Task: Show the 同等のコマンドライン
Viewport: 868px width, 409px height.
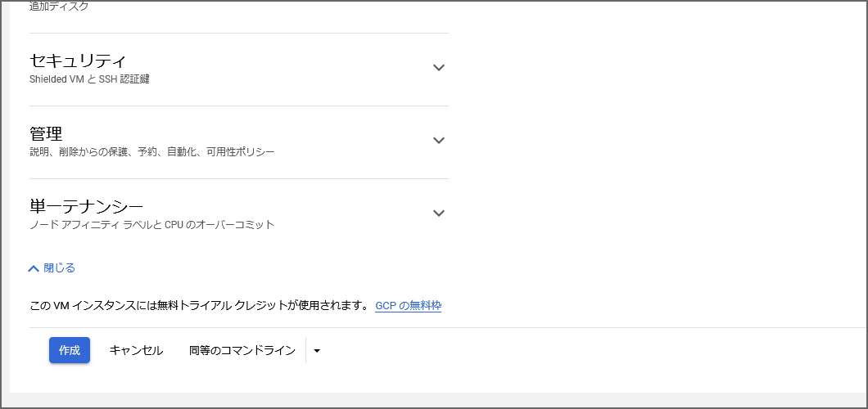Action: point(242,350)
